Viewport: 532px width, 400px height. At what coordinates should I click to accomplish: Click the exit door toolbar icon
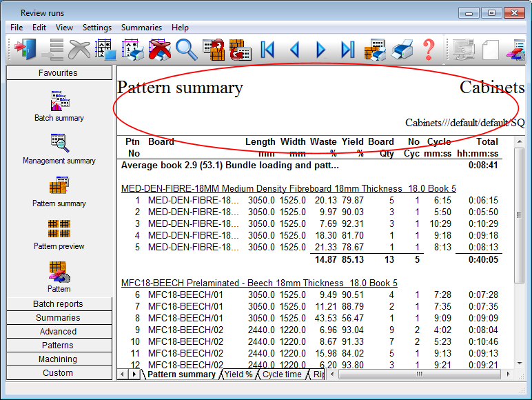[25, 50]
